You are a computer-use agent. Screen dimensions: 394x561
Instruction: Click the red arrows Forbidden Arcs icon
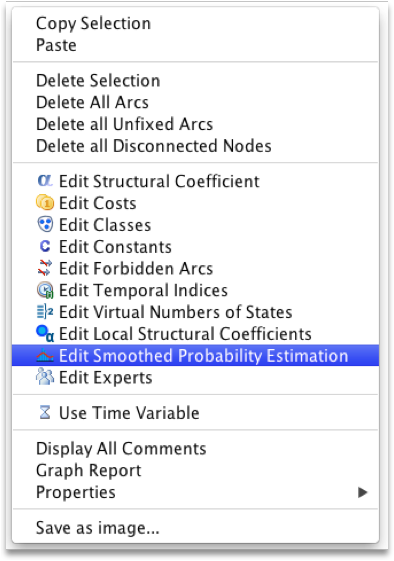(x=45, y=268)
